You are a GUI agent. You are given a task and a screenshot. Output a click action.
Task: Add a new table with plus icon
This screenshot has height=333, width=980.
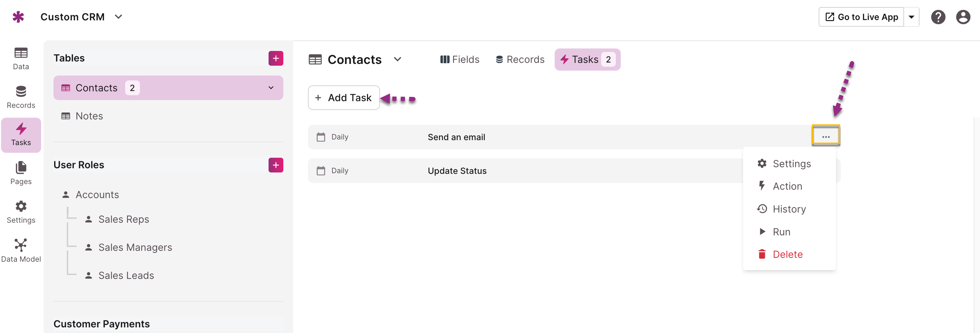click(x=276, y=58)
